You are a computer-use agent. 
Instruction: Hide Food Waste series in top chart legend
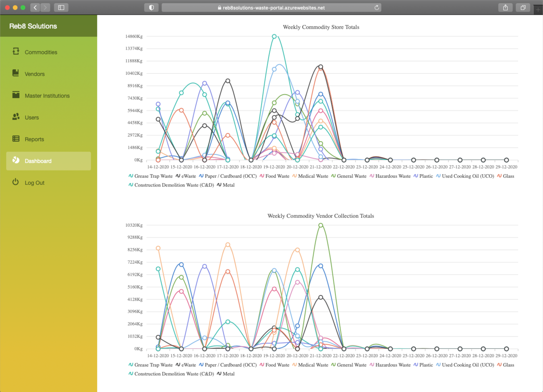277,176
